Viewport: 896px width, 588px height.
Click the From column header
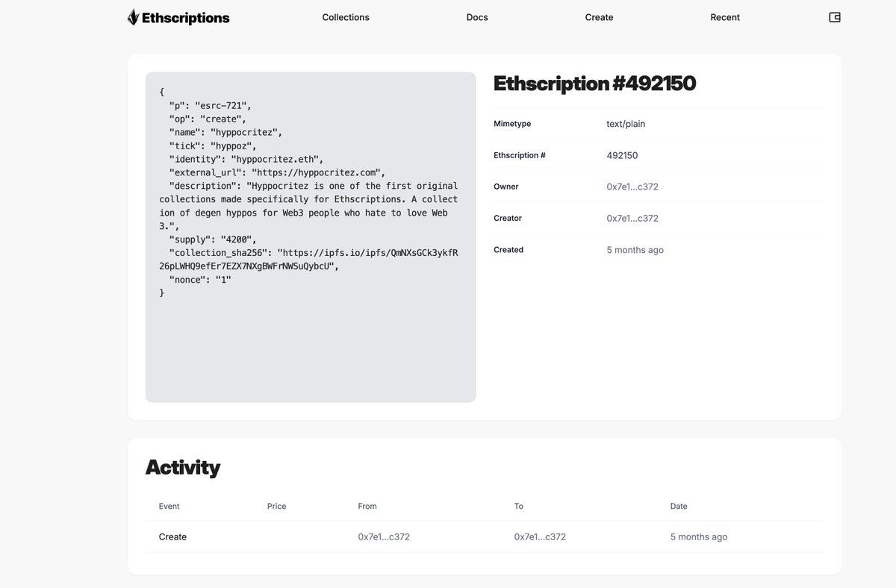pyautogui.click(x=367, y=506)
